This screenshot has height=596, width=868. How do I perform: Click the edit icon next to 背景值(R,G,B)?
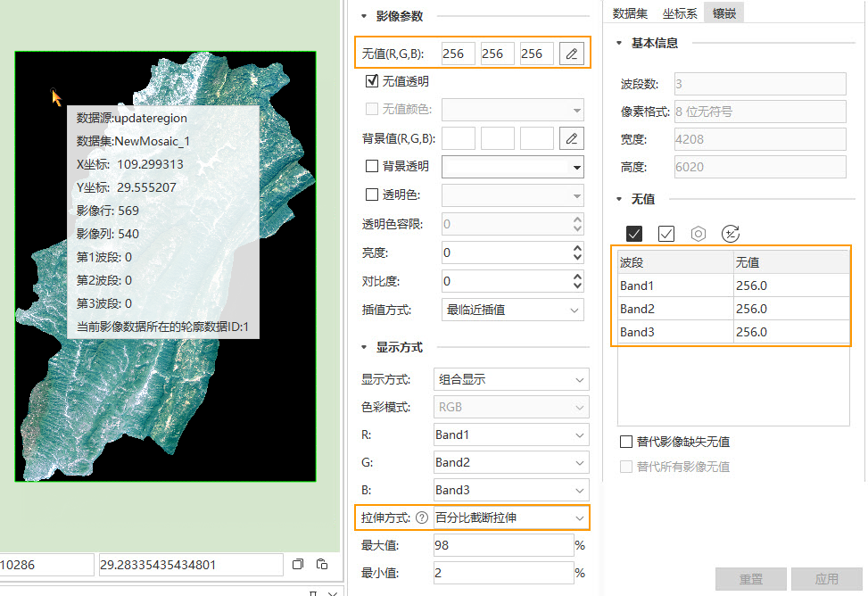pos(572,138)
